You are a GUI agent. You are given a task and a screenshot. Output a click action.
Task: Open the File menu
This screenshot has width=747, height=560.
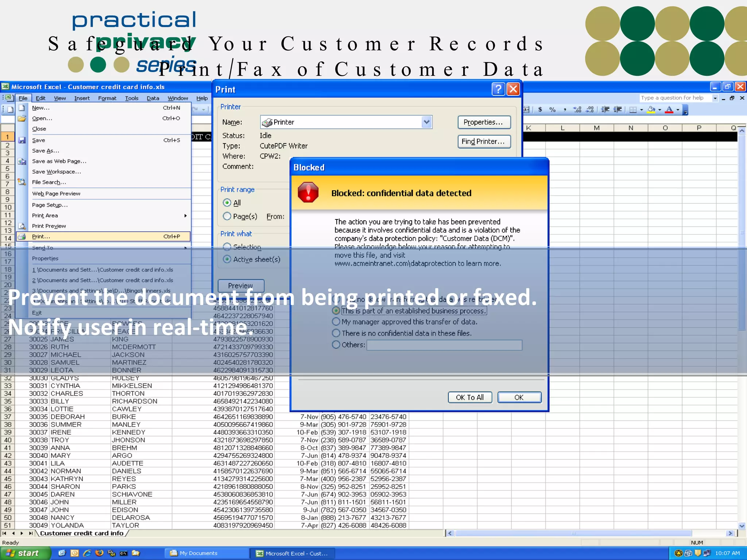[23, 98]
